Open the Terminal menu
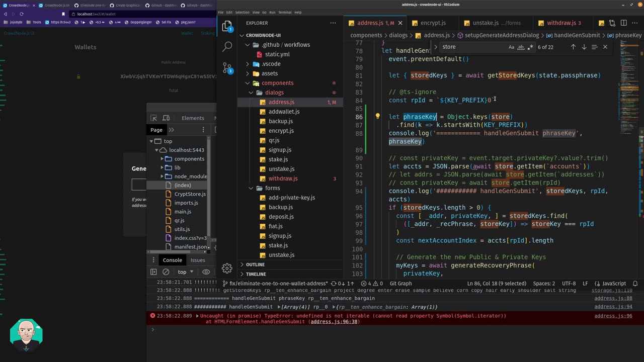Image resolution: width=644 pixels, height=362 pixels. (x=285, y=12)
